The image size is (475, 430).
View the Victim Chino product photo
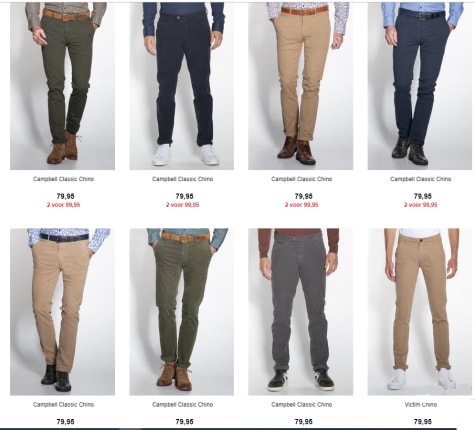pos(420,312)
